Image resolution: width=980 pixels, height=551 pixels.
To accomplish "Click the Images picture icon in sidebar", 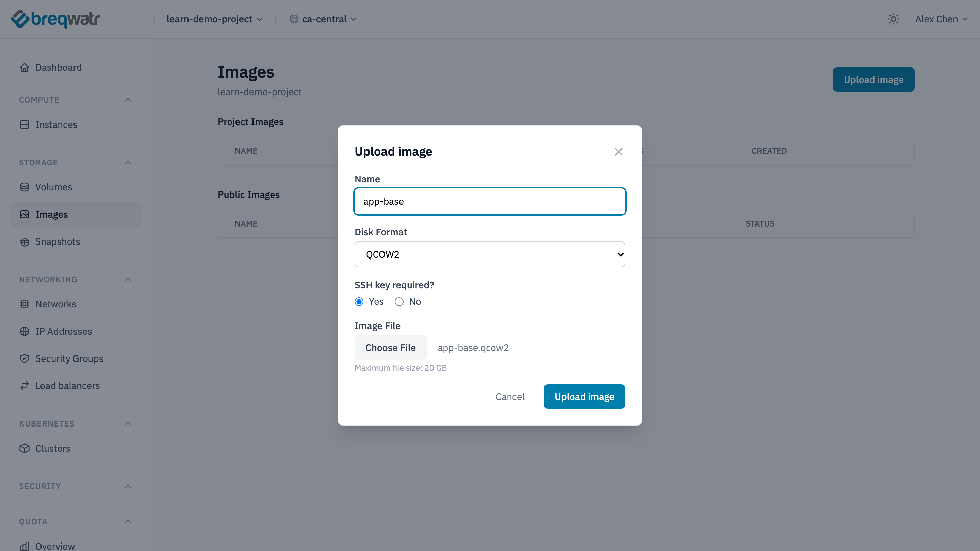I will pos(24,215).
